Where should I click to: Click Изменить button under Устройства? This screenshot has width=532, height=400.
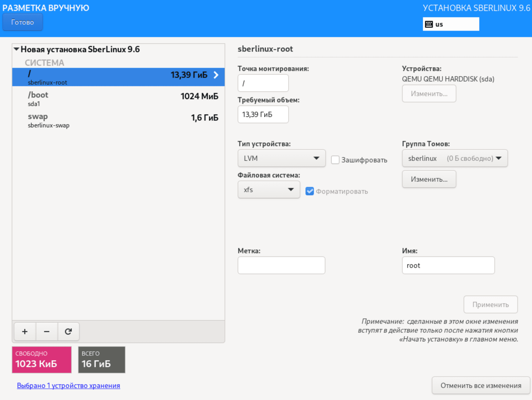click(x=429, y=93)
